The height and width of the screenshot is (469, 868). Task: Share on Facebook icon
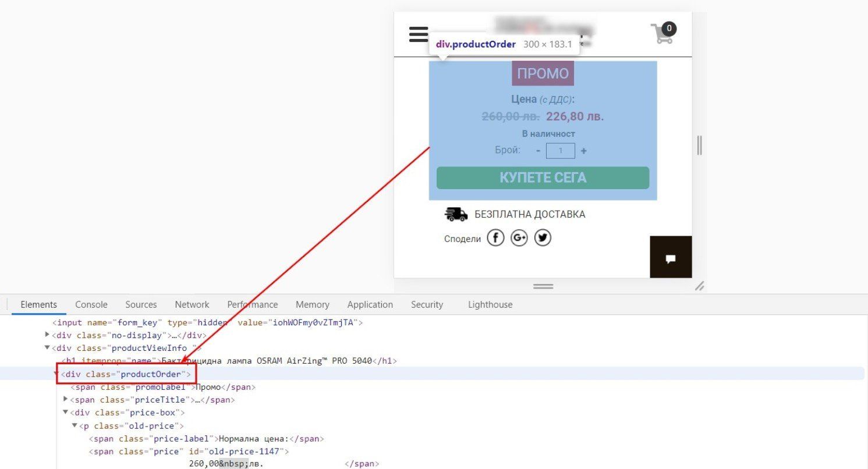(495, 238)
